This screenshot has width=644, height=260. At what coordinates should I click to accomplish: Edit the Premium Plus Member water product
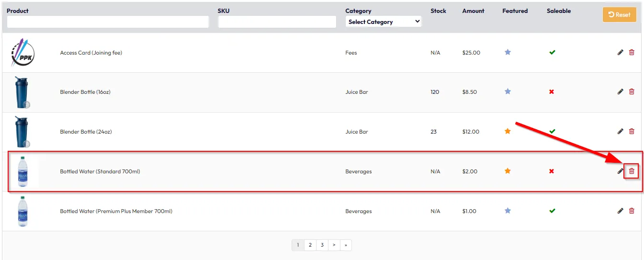[x=620, y=211]
